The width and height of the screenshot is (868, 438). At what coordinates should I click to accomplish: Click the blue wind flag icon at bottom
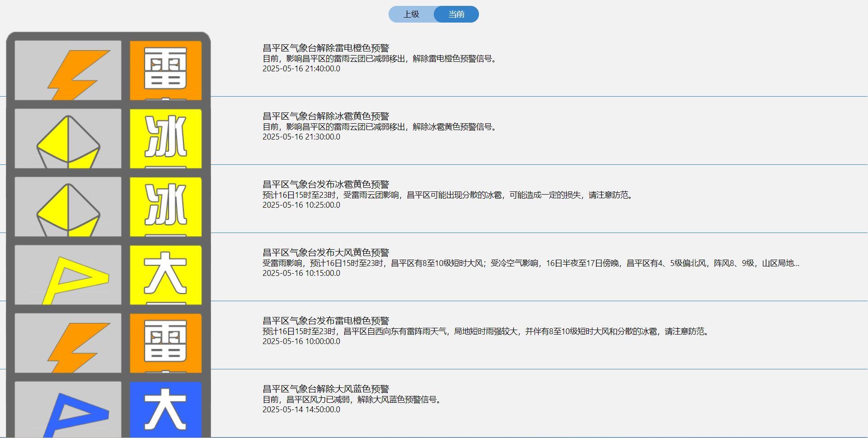67,409
